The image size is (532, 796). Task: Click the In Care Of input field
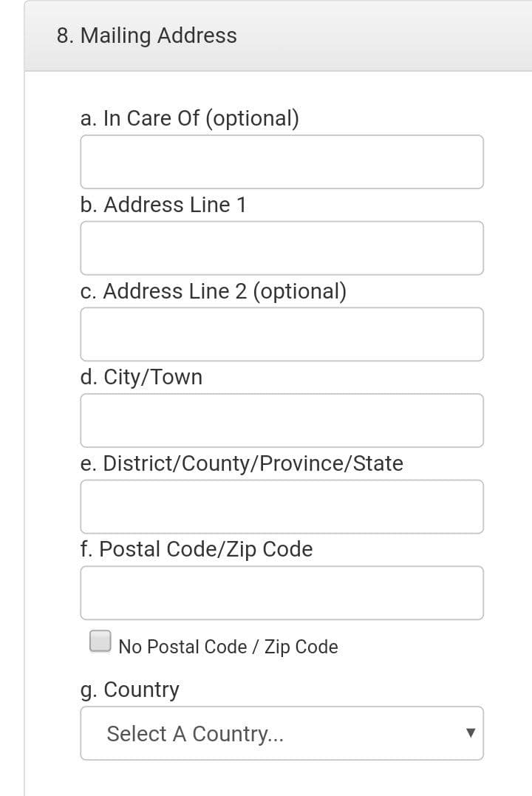[x=282, y=162]
